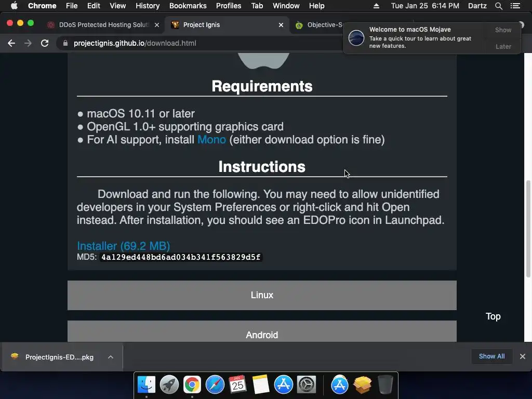This screenshot has width=532, height=399.
Task: Open the Notification Center list icon
Action: click(515, 6)
